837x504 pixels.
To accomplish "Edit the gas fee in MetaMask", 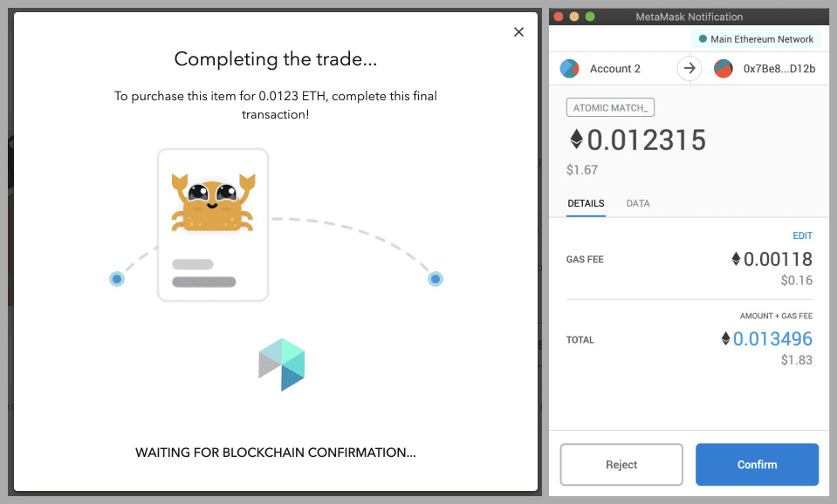I will point(802,235).
